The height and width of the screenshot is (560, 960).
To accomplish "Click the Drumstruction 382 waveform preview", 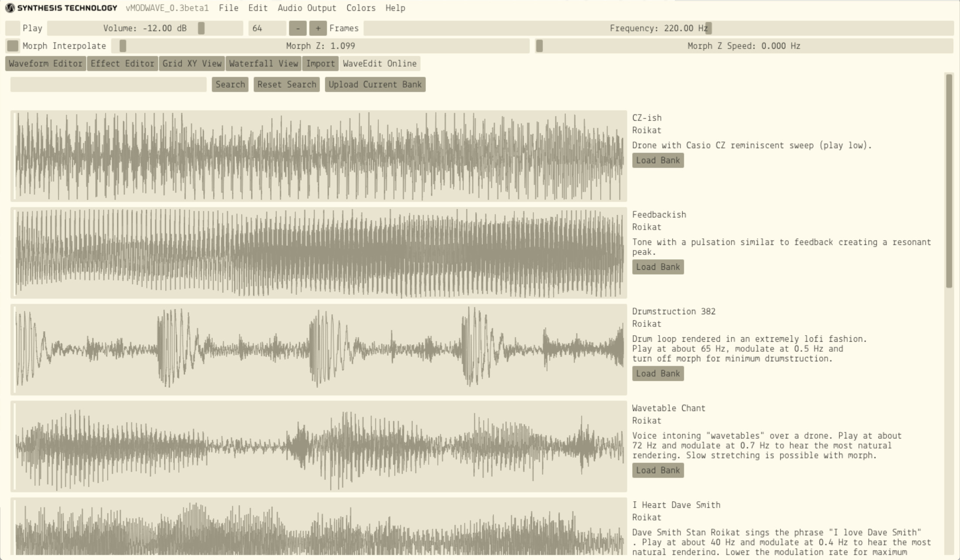I will 319,350.
